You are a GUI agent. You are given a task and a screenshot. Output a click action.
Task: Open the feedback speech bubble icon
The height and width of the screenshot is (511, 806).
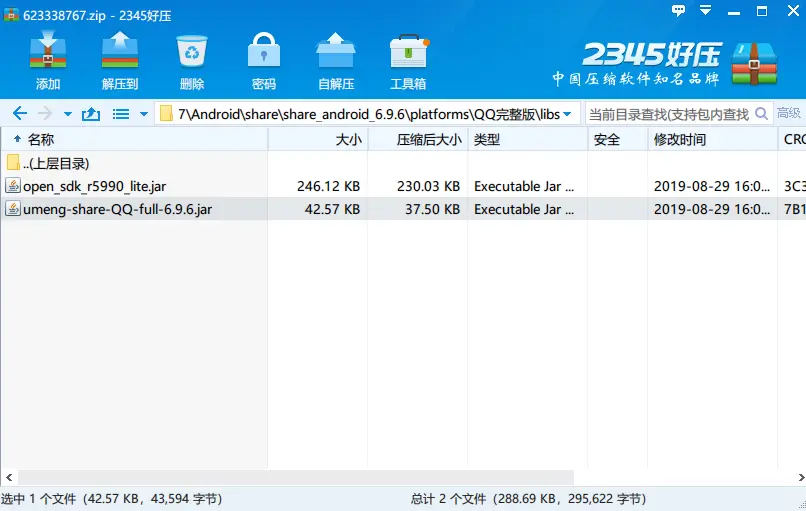coord(679,10)
